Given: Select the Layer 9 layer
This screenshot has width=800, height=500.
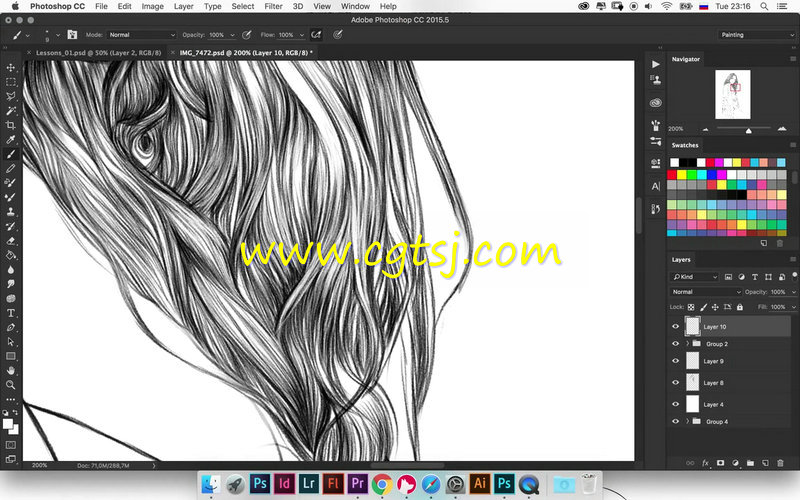Looking at the screenshot, I should click(x=730, y=361).
